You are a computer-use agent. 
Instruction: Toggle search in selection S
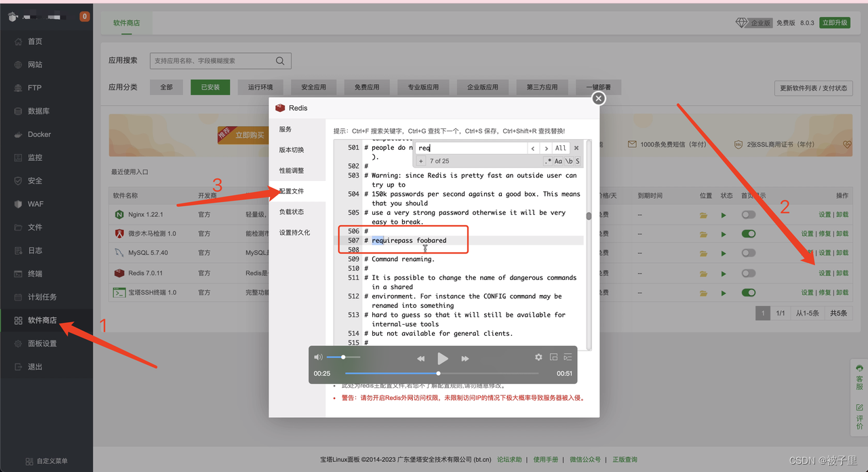[x=578, y=161]
